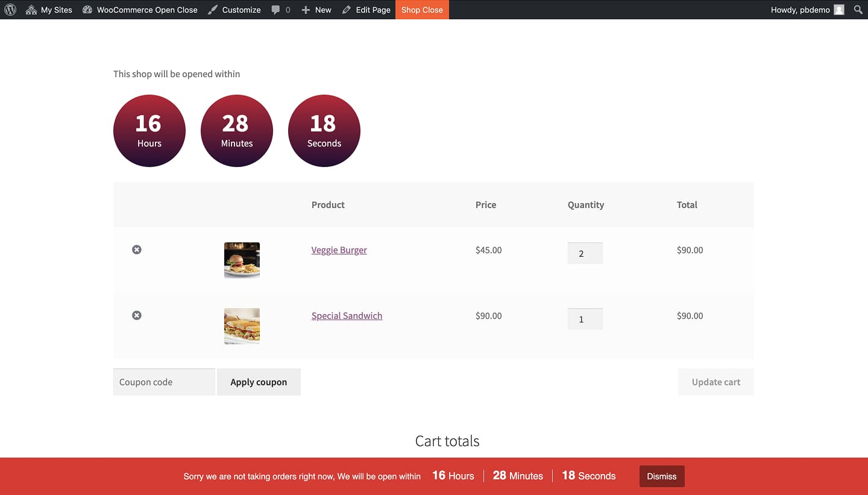Click '28 Minutes' in bottom banner
This screenshot has width=868, height=495.
pos(518,476)
